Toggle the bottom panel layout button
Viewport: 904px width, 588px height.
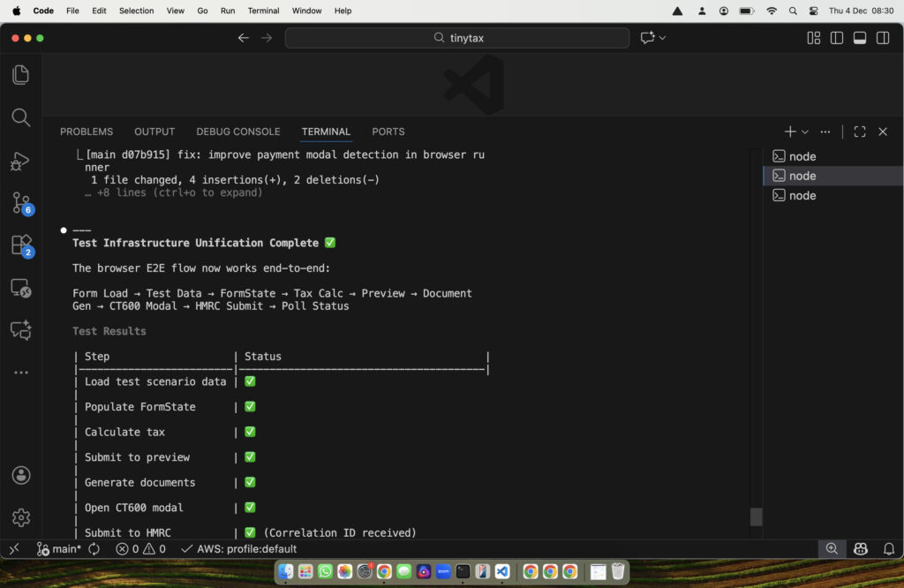tap(859, 38)
